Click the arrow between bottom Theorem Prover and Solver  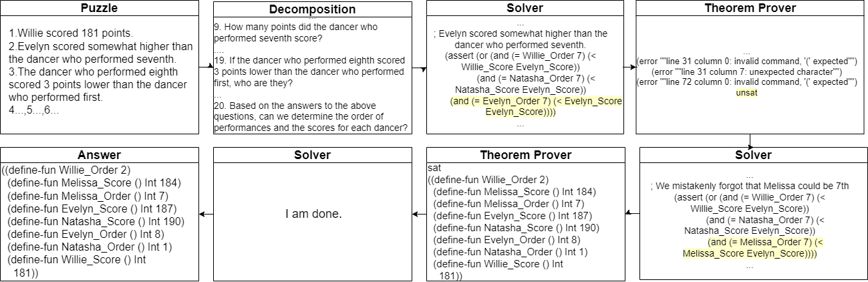click(x=420, y=214)
